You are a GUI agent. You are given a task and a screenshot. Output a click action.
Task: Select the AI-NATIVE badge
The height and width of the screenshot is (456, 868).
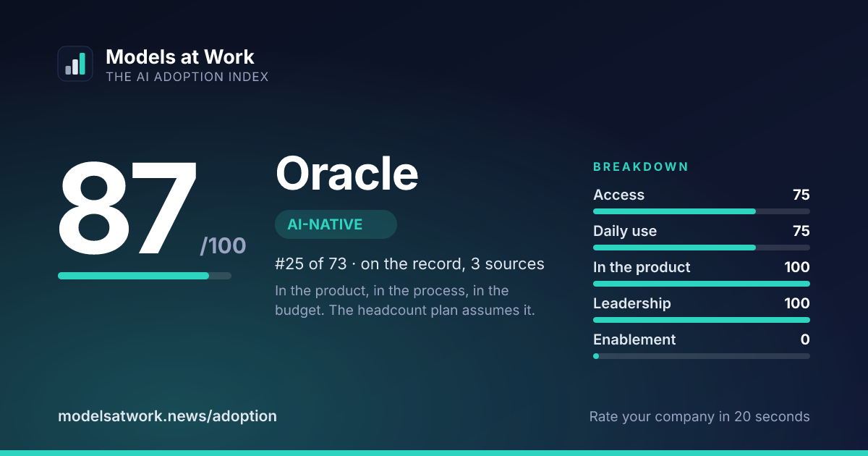(x=336, y=224)
